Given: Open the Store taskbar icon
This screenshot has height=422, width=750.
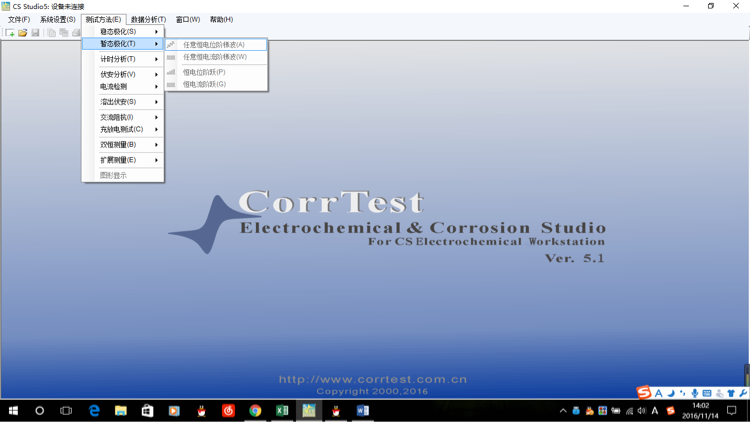Looking at the screenshot, I should (147, 411).
